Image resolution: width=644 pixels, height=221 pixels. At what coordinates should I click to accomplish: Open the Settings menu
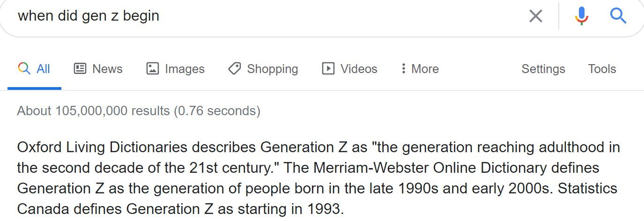tap(543, 69)
